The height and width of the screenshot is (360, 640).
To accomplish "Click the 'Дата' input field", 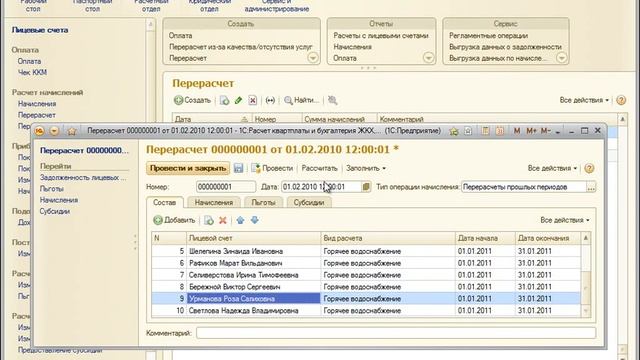I will click(321, 187).
